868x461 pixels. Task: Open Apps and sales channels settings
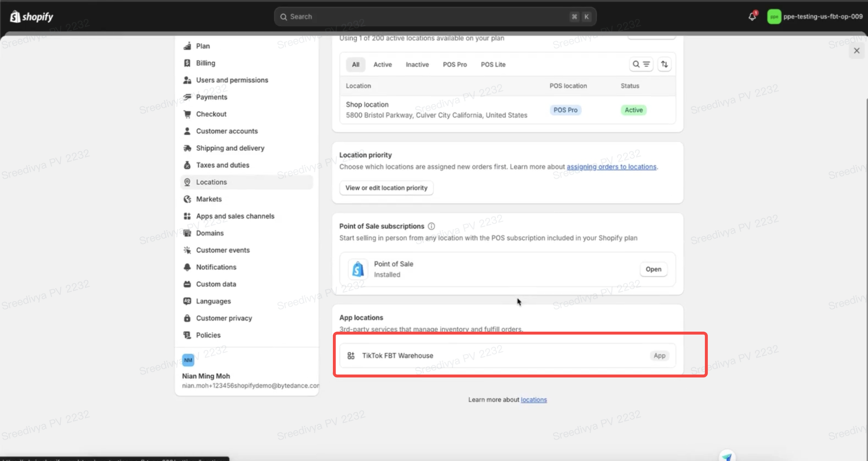pos(235,216)
